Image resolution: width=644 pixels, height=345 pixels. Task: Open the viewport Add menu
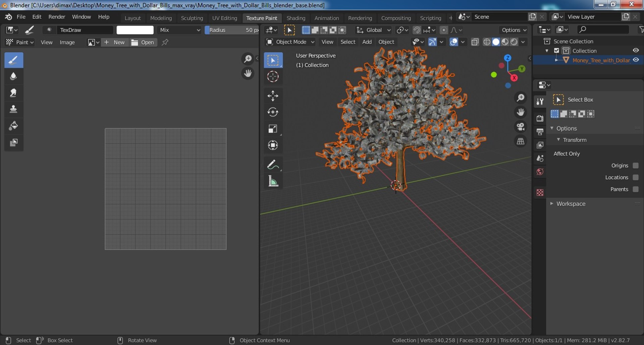point(367,42)
